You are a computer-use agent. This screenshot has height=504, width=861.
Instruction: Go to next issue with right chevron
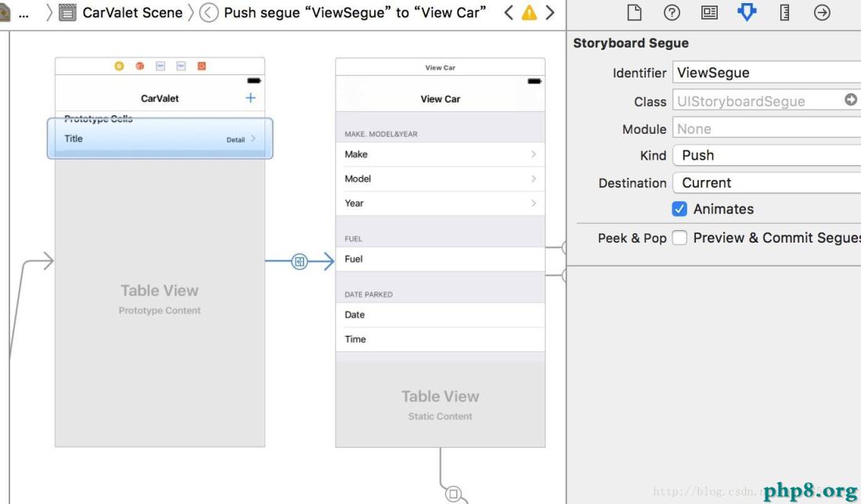(549, 13)
